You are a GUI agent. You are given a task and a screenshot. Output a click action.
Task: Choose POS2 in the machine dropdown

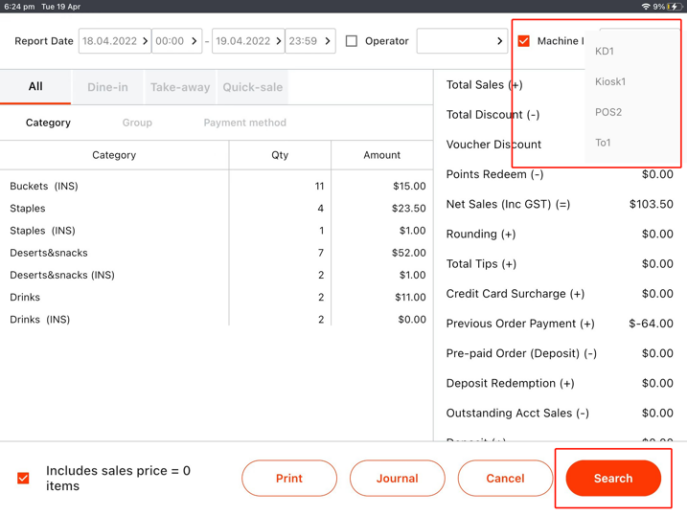[608, 112]
